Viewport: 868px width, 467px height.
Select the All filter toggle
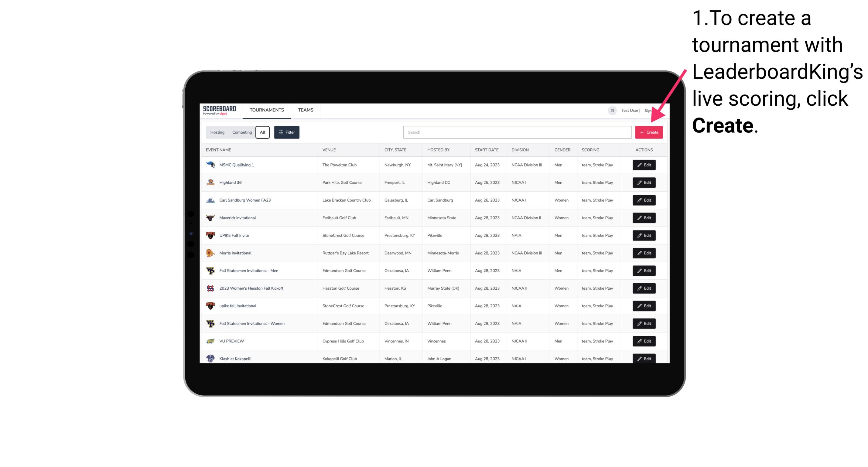[262, 132]
